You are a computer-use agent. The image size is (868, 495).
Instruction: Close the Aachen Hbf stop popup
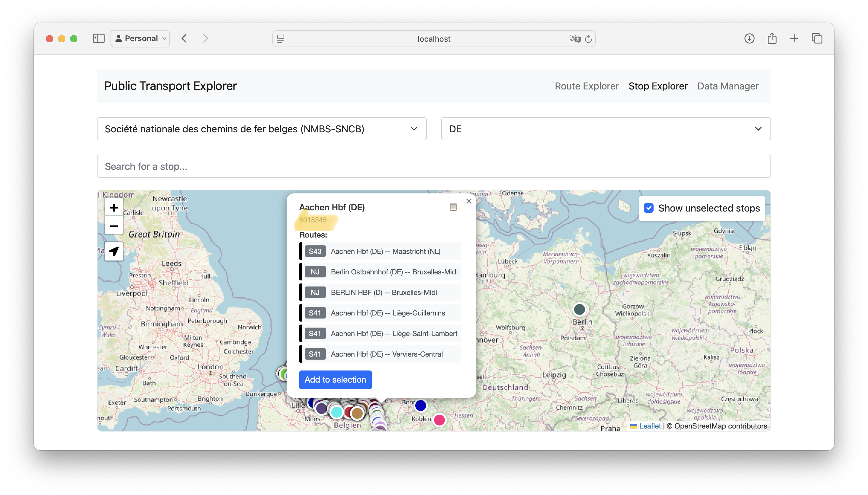pyautogui.click(x=469, y=201)
